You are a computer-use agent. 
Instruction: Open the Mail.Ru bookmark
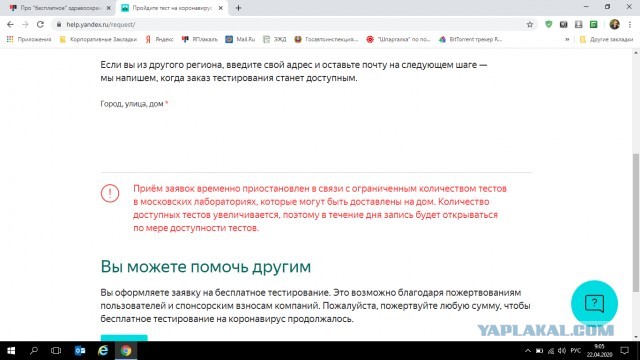(x=240, y=39)
